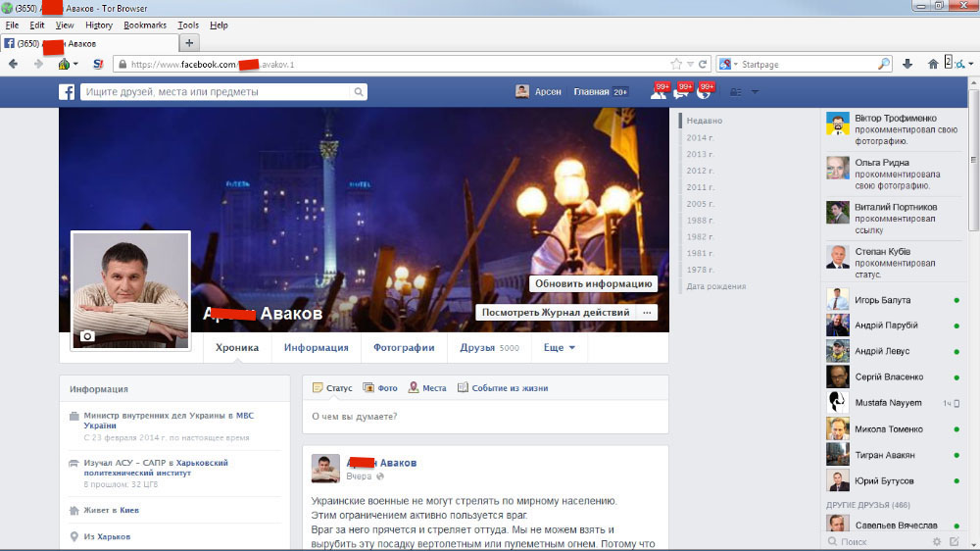This screenshot has height=551, width=980.
Task: Expand the Еще dropdown on profile
Action: [x=560, y=347]
